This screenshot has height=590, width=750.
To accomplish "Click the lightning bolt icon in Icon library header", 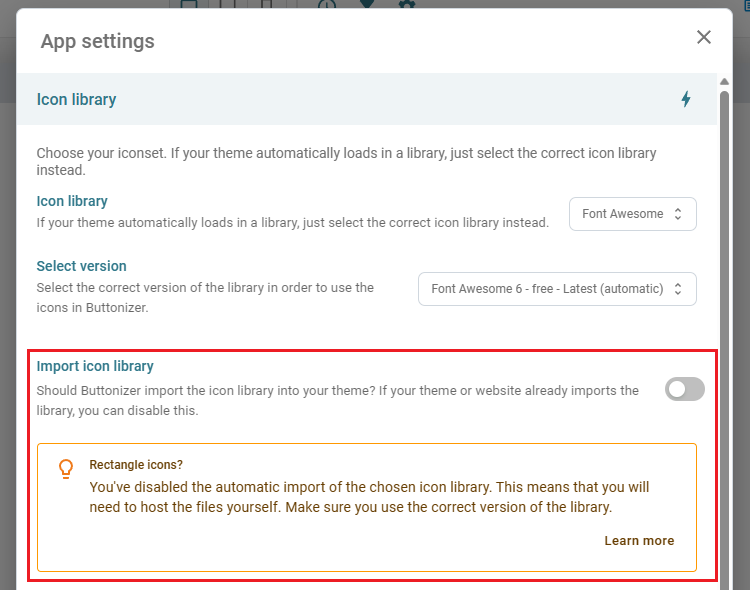I will pos(686,99).
